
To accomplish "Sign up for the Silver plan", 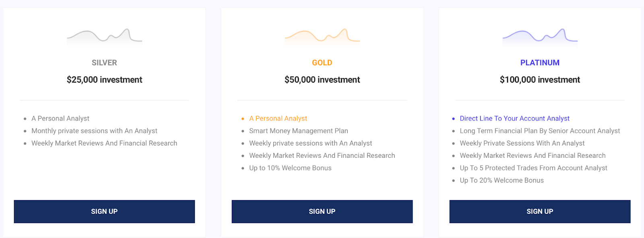I will (104, 211).
